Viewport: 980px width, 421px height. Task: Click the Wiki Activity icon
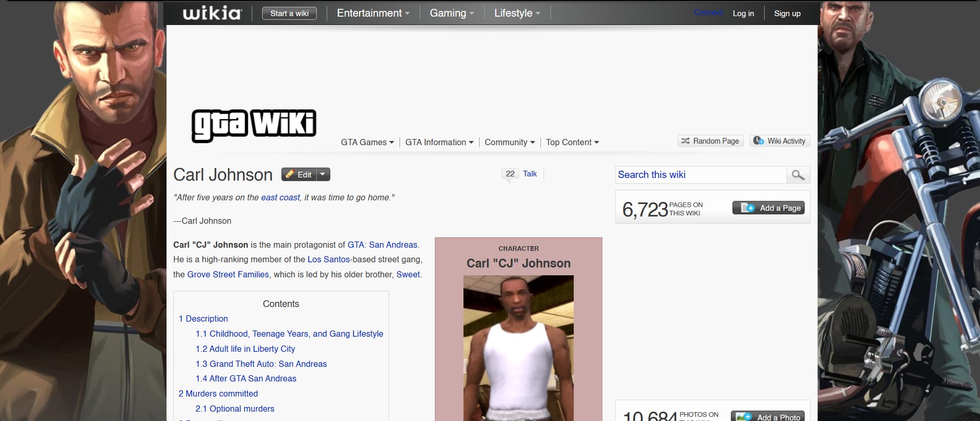(x=758, y=141)
